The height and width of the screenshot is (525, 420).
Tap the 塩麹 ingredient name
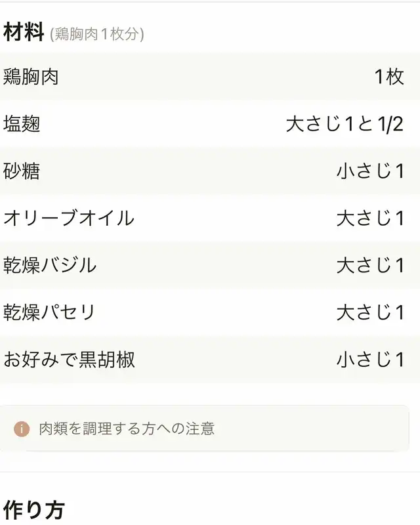pos(22,124)
